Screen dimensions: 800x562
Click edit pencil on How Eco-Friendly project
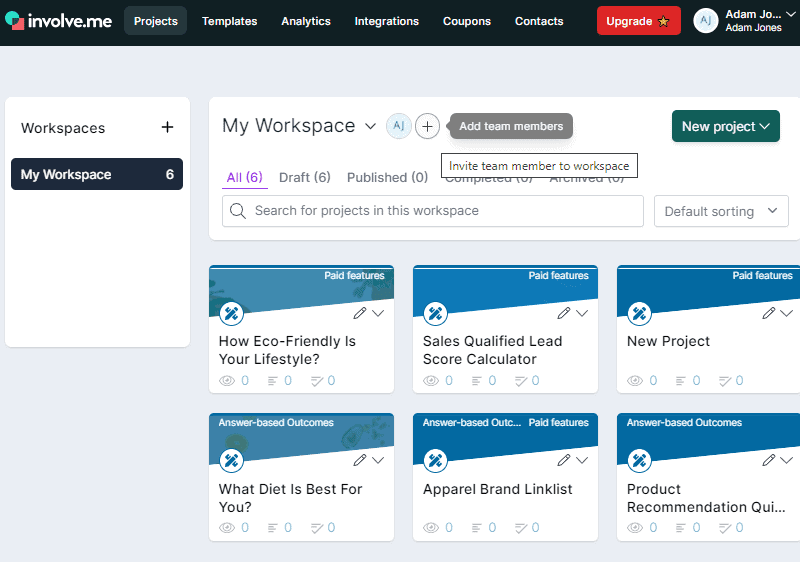pyautogui.click(x=360, y=313)
